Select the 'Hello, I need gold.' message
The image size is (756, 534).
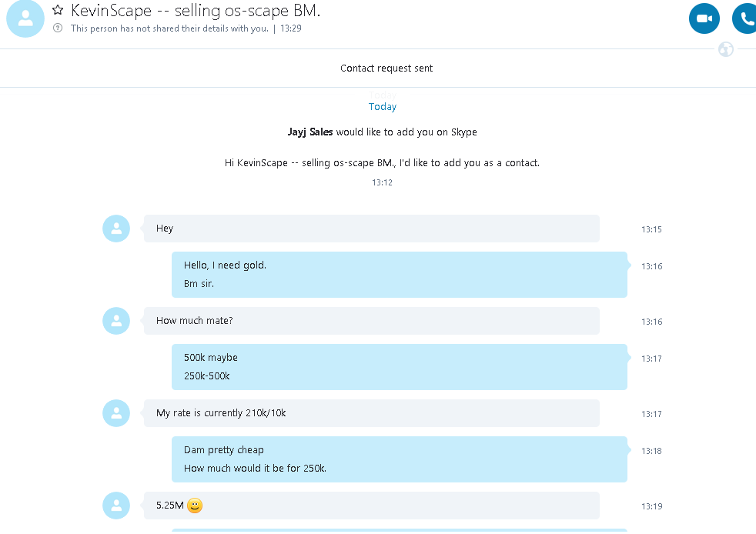[x=400, y=274]
